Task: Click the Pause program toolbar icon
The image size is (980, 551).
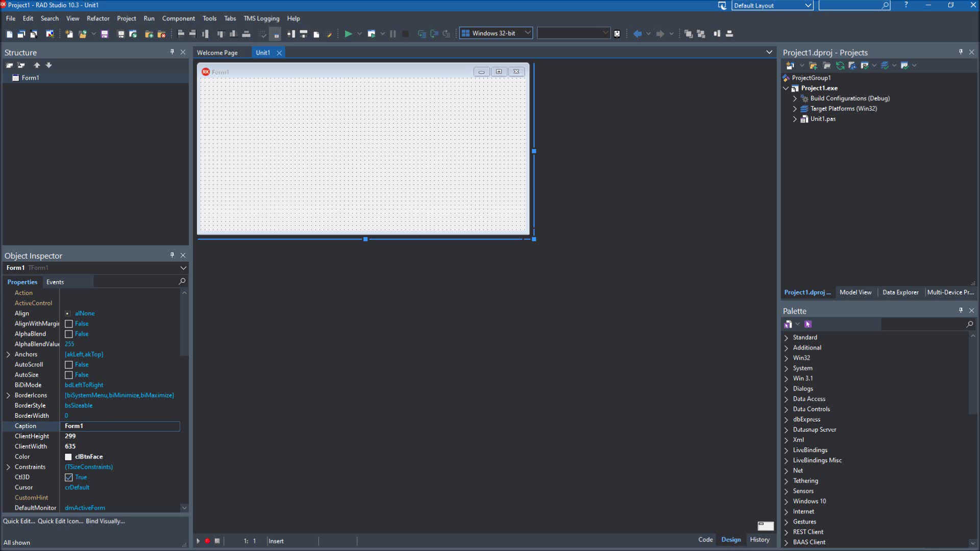Action: [393, 34]
